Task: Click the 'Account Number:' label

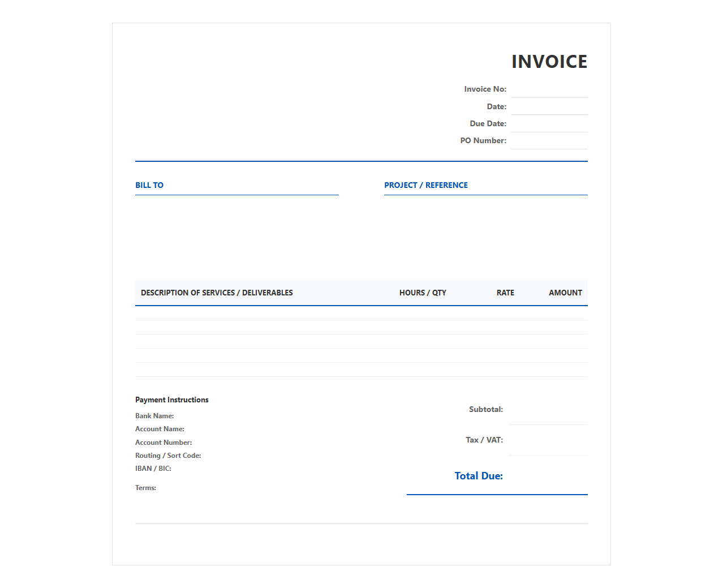Action: coord(163,443)
